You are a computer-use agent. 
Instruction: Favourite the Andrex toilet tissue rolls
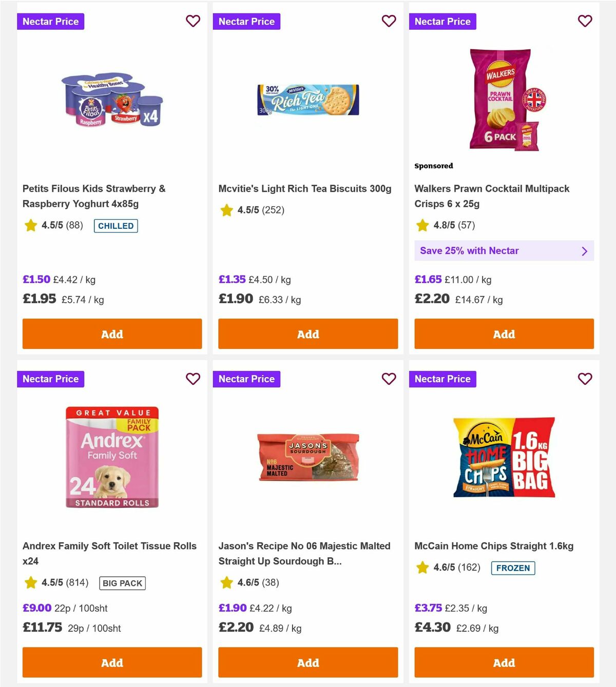click(x=193, y=379)
